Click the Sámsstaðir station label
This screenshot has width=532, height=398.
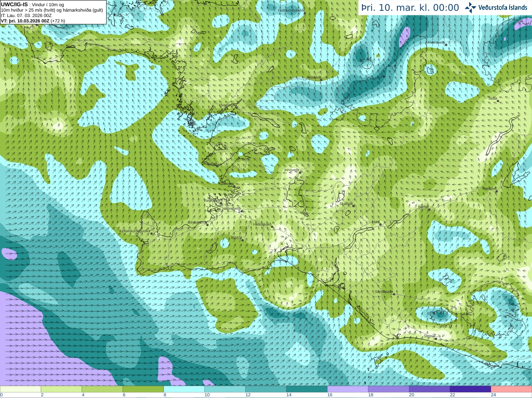pyautogui.click(x=383, y=292)
